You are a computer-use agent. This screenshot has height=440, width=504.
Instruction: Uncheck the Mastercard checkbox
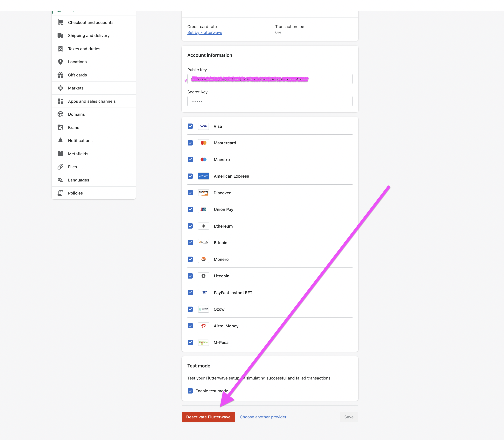click(190, 143)
